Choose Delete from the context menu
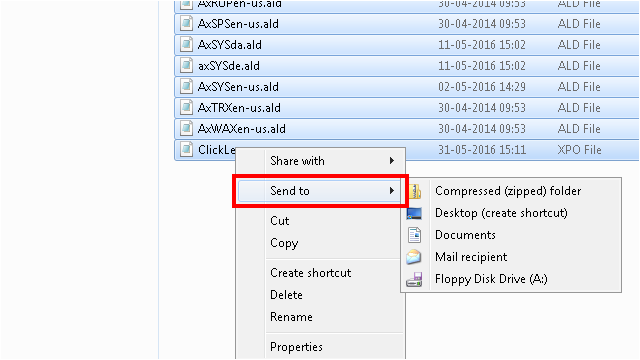Viewport: 640px width, 360px height. click(320, 295)
